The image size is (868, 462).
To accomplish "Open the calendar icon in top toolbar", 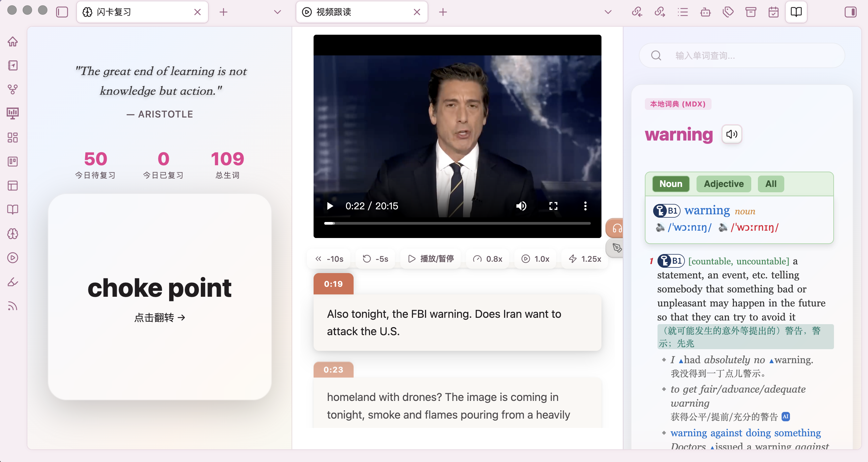I will pos(773,12).
